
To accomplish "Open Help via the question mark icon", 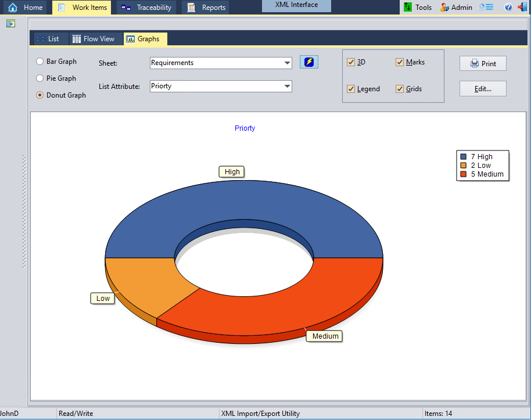I will tap(508, 7).
